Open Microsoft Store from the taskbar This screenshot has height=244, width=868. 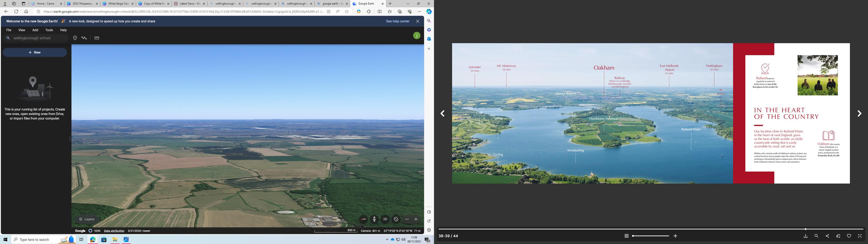(104, 239)
